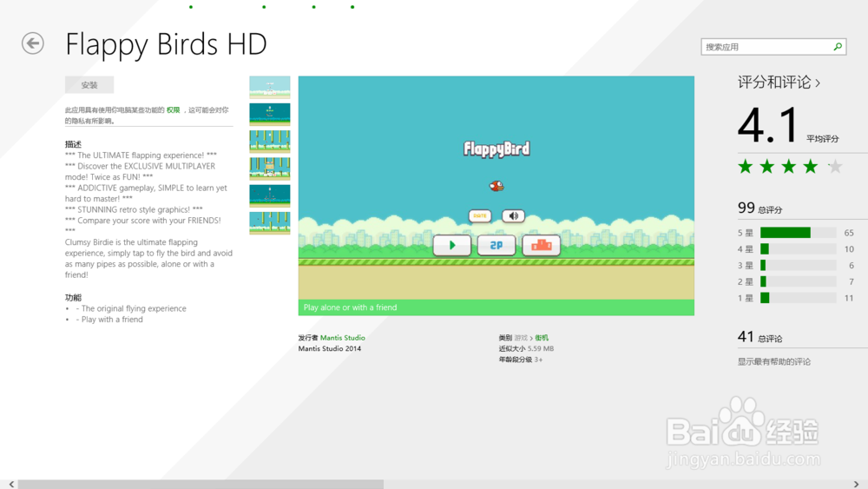Click the 功能 features heading
Screen dimensions: 868x489
coord(73,298)
